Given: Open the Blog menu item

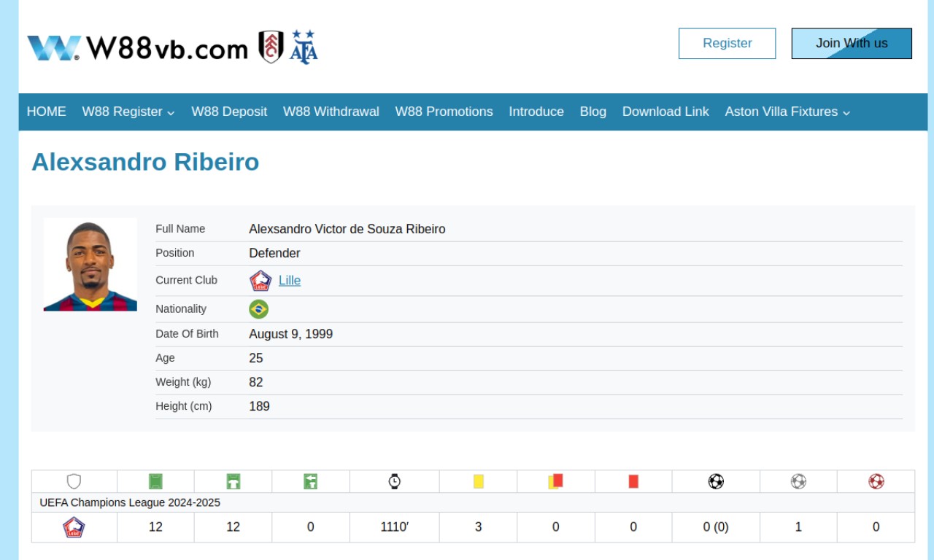Looking at the screenshot, I should [x=593, y=112].
